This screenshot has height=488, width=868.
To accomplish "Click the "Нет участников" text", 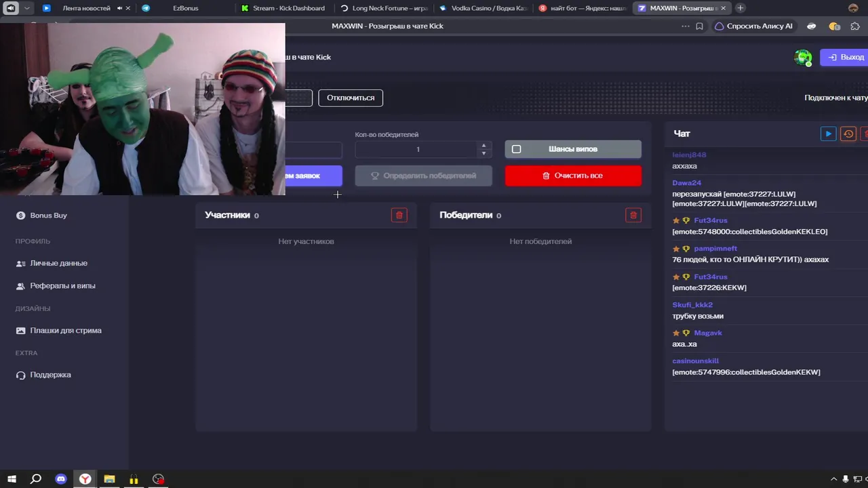I will 306,241.
